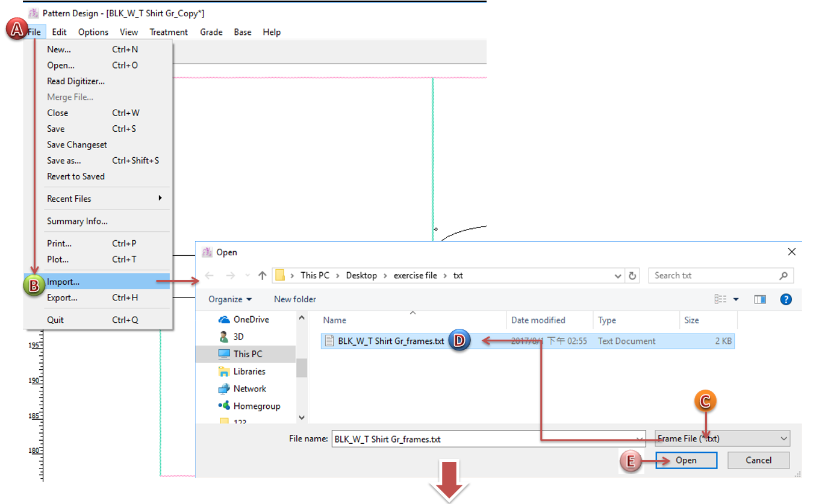Click the back arrow in Open dialog
This screenshot has width=816, height=504.
209,276
